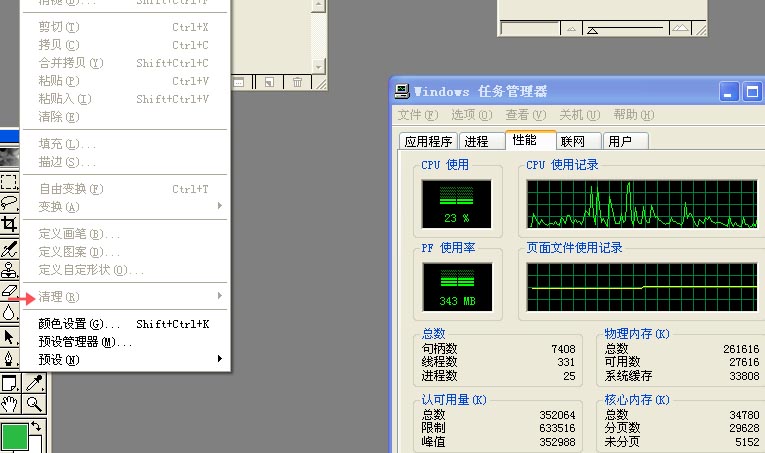This screenshot has height=453, width=765.
Task: Select the Rectangular Marquee tool
Action: tap(9, 182)
